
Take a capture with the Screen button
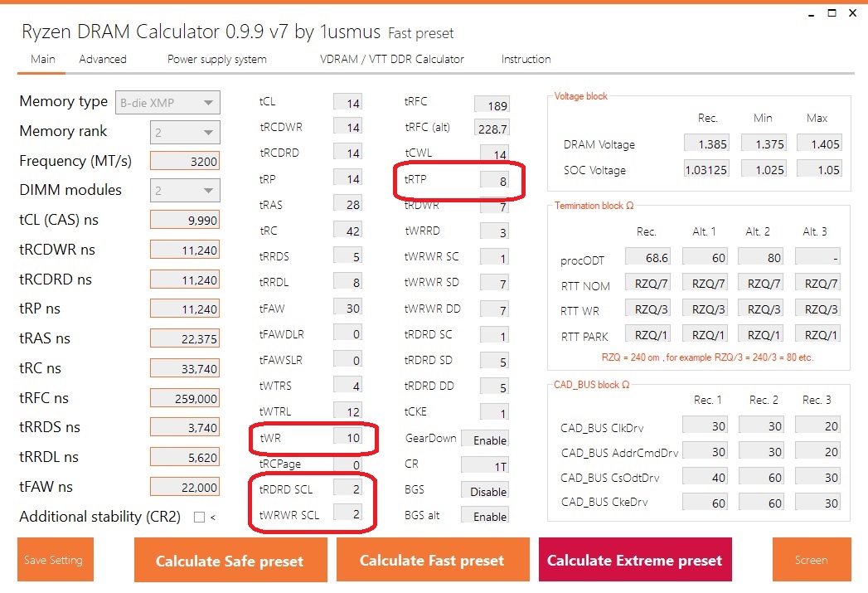click(x=811, y=560)
